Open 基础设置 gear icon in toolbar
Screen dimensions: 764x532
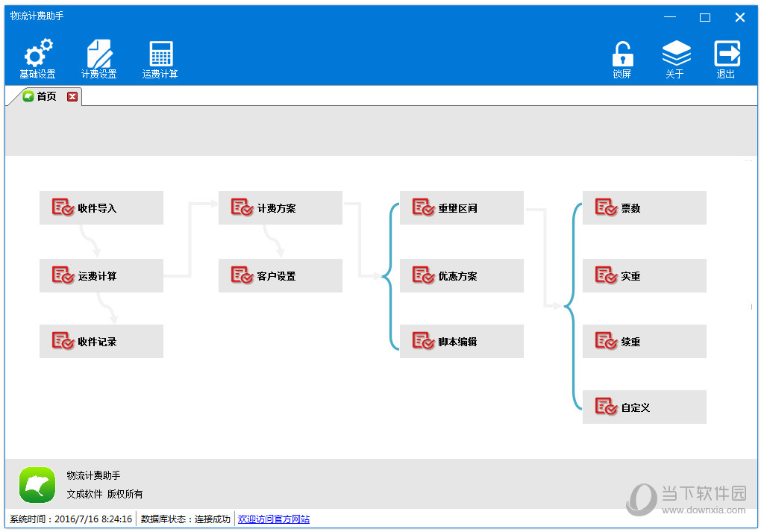tap(38, 53)
